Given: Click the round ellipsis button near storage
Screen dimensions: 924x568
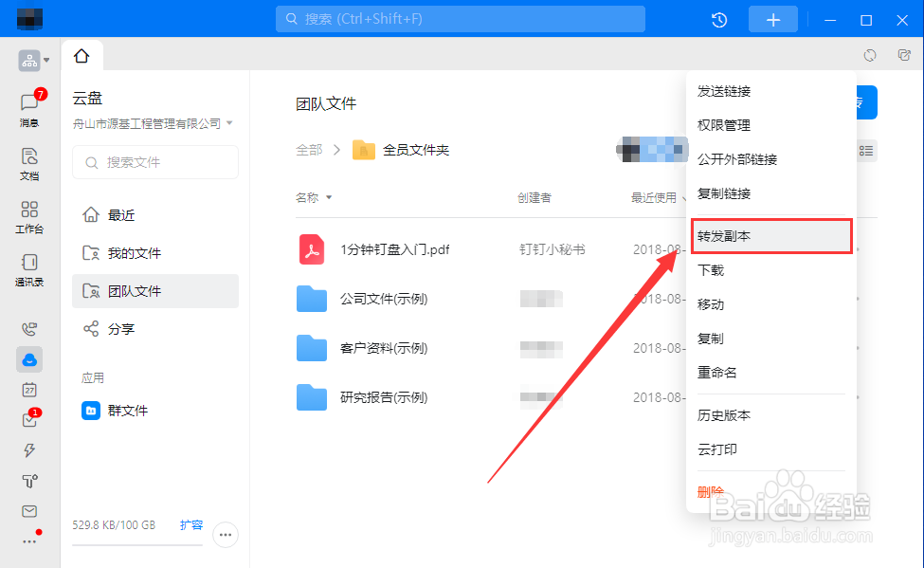Looking at the screenshot, I should click(226, 535).
